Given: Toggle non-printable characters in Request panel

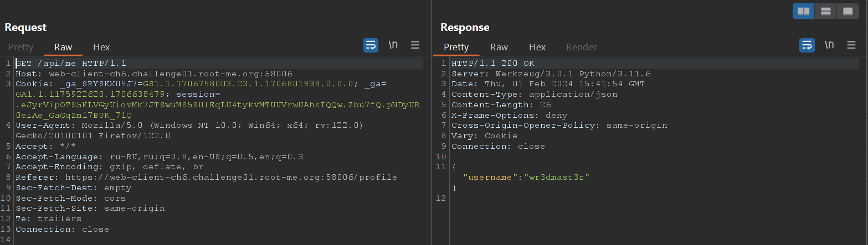Looking at the screenshot, I should [393, 45].
